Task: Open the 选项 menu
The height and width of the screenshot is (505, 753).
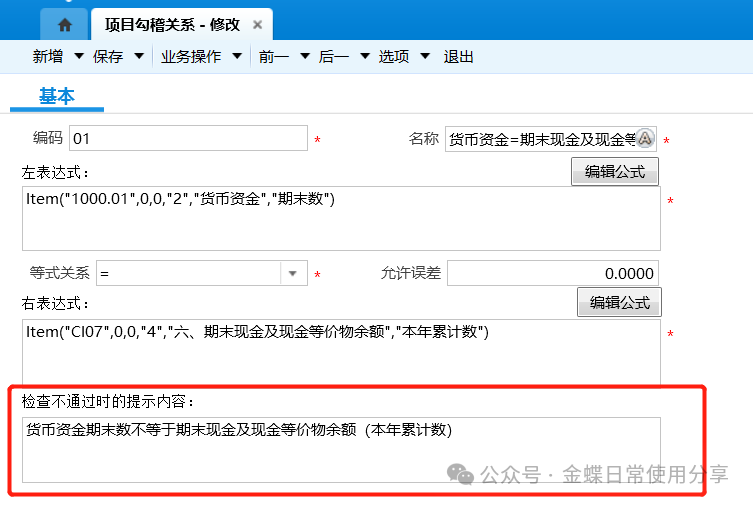Action: pos(393,57)
